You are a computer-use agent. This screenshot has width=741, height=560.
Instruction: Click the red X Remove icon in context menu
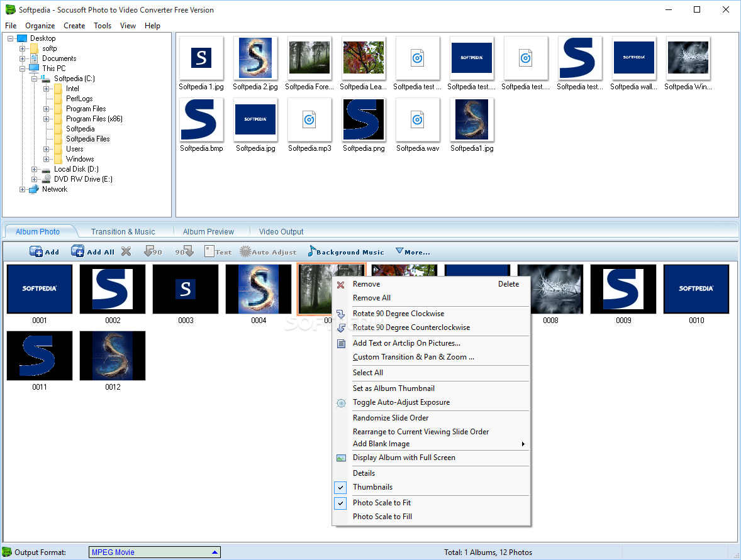pos(341,284)
